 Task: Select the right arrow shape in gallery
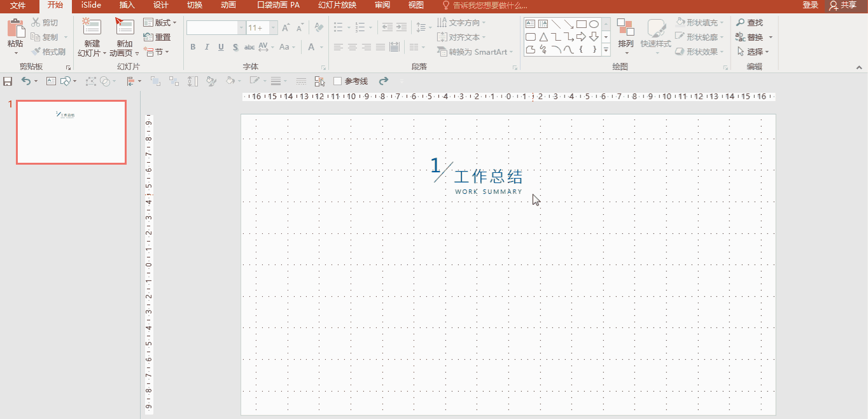tap(581, 37)
